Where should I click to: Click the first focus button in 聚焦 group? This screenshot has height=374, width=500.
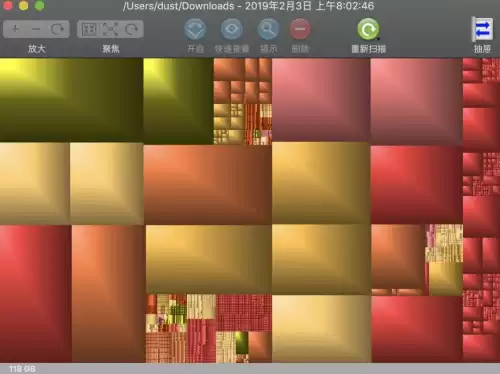point(89,29)
